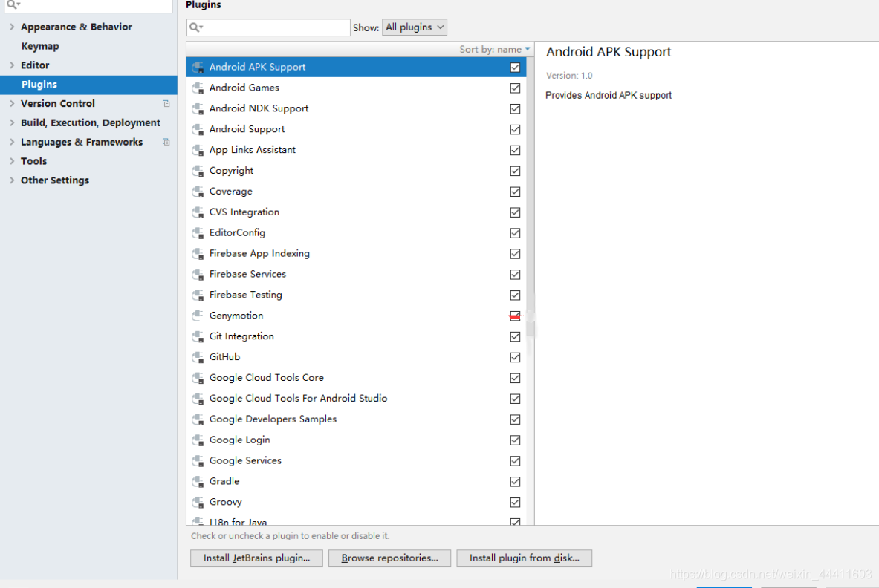
Task: Click the Git Integration plugin icon
Action: (198, 336)
